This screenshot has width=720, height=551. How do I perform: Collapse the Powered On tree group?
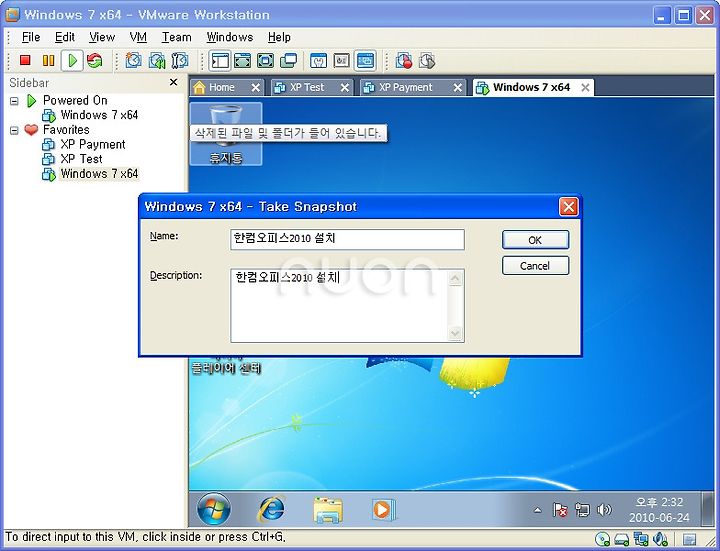coord(14,101)
